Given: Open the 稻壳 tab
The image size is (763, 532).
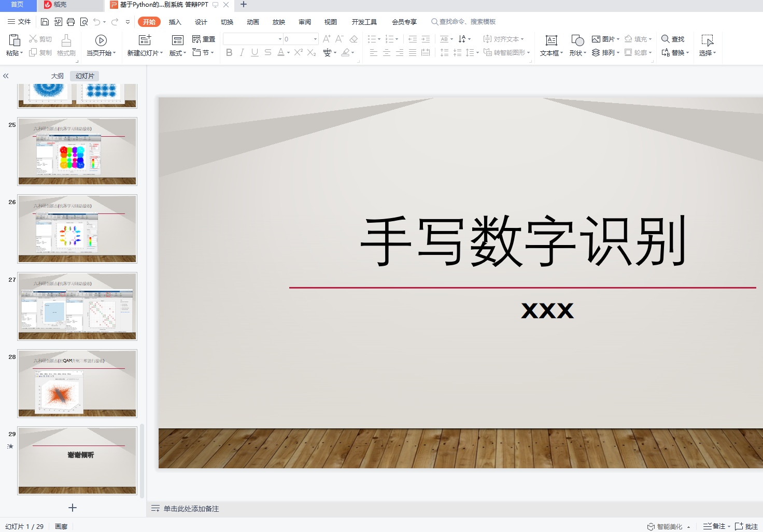Looking at the screenshot, I should coord(60,5).
